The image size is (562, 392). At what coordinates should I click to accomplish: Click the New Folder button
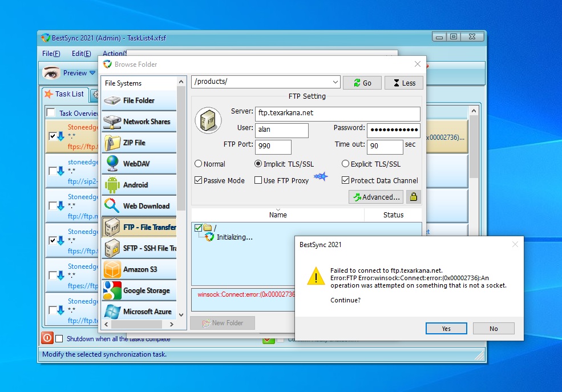pyautogui.click(x=223, y=323)
